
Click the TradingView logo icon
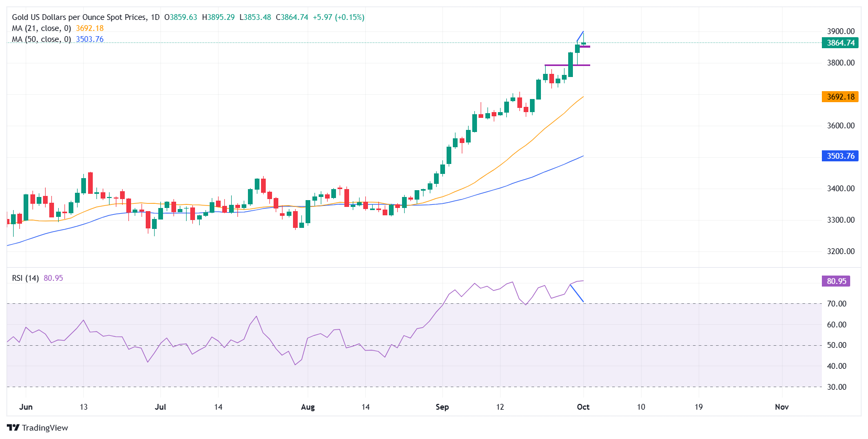(x=13, y=427)
